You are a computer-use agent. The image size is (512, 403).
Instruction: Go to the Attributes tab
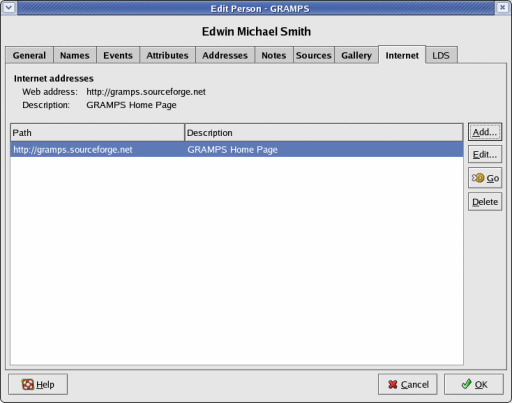[x=167, y=55]
